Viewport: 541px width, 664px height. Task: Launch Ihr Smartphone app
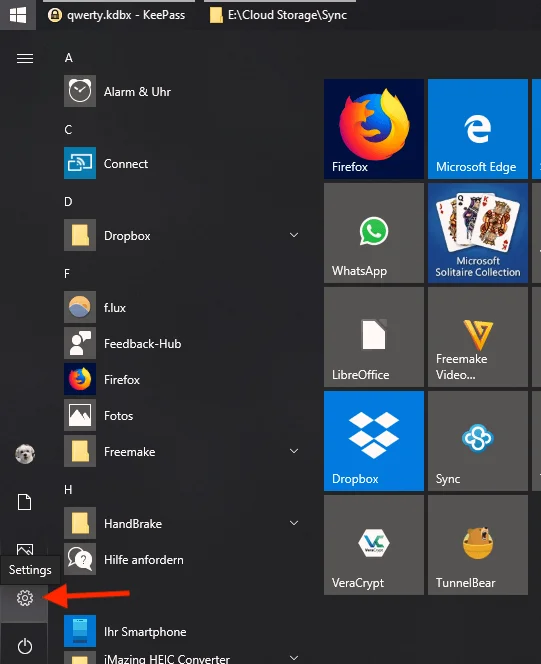coord(182,631)
